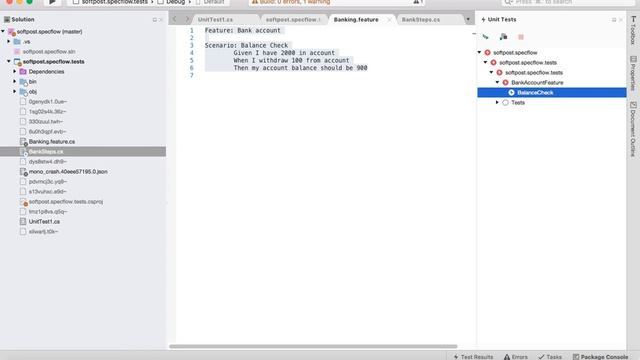Click the navigate back arrow above editor
640x360 pixels.
[175, 19]
